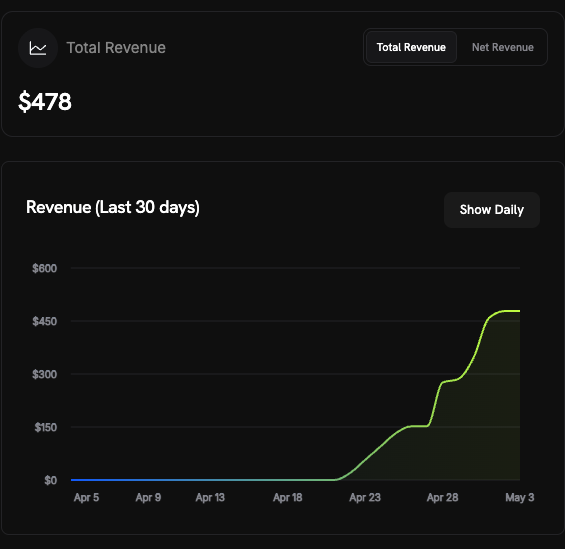The height and width of the screenshot is (549, 565).
Task: Click the Revenue (Last 30 days) title
Action: [113, 207]
